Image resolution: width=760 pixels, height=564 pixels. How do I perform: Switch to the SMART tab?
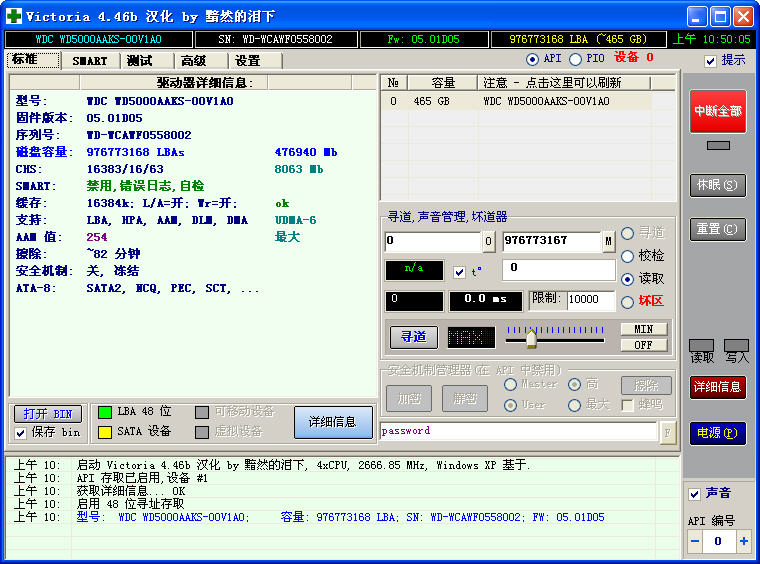[90, 61]
